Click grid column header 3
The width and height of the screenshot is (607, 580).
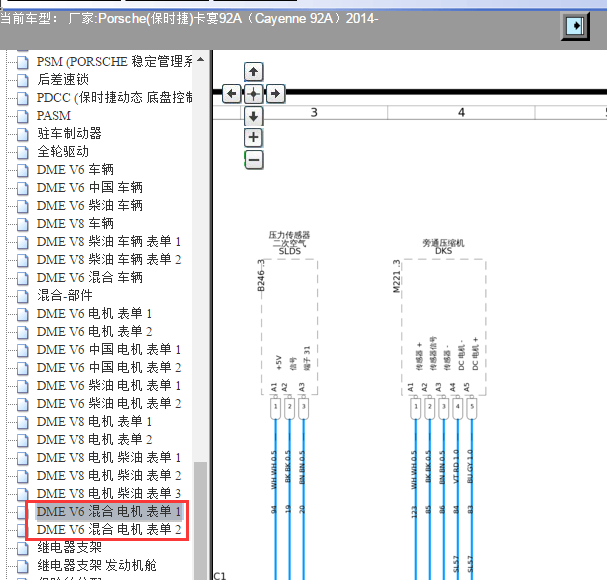314,113
